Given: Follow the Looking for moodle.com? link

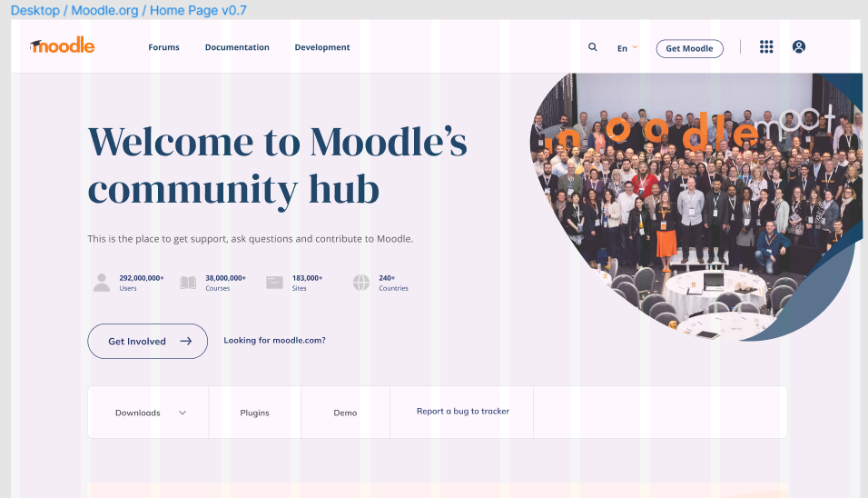Looking at the screenshot, I should 274,340.
